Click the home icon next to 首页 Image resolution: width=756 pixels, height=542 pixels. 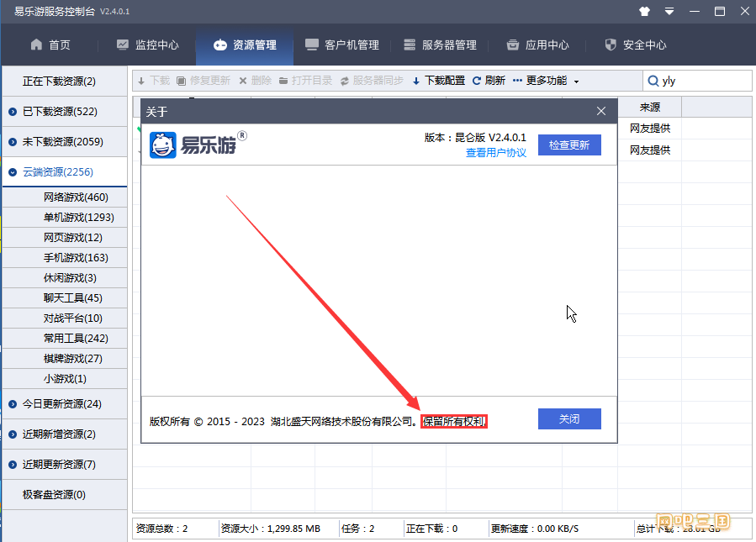click(x=36, y=45)
